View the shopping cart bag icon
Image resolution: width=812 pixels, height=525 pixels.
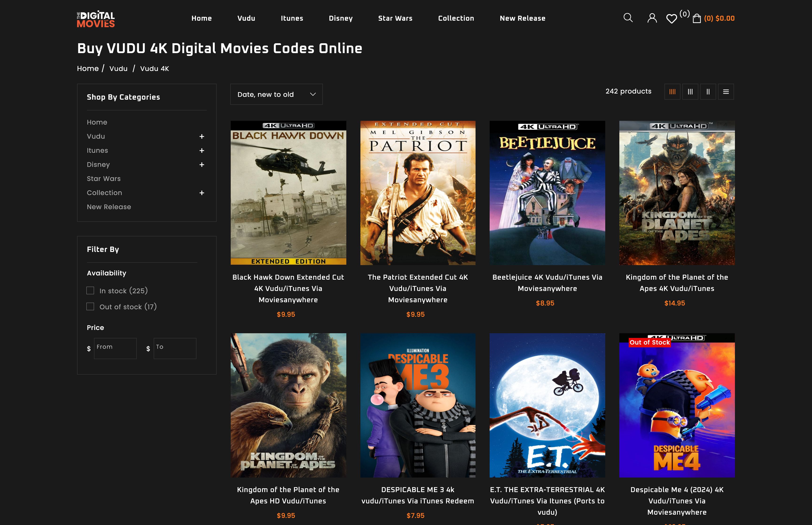tap(697, 19)
